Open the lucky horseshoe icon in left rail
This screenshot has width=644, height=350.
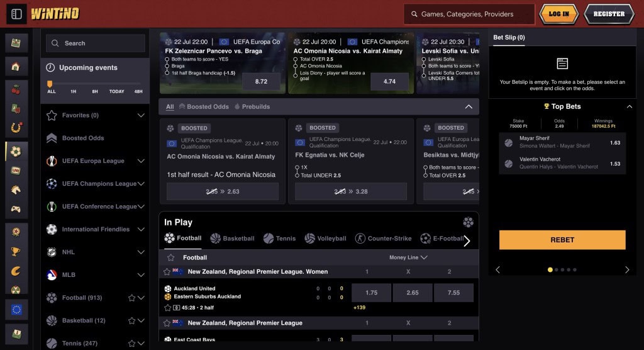(x=16, y=128)
